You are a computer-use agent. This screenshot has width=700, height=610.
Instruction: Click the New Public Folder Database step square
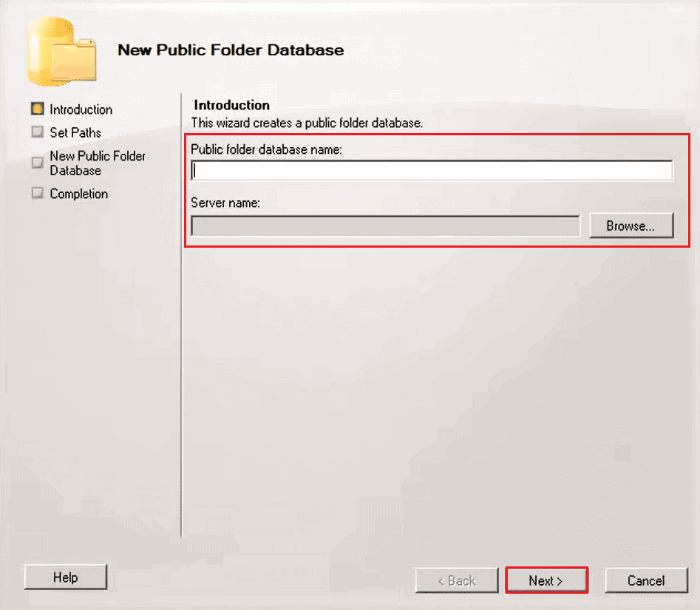pos(36,163)
